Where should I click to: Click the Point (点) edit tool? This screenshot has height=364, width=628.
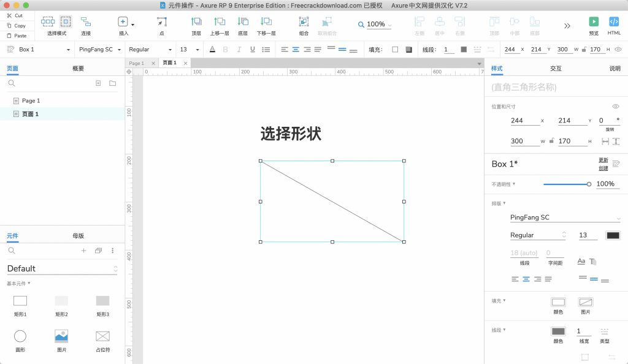click(161, 22)
